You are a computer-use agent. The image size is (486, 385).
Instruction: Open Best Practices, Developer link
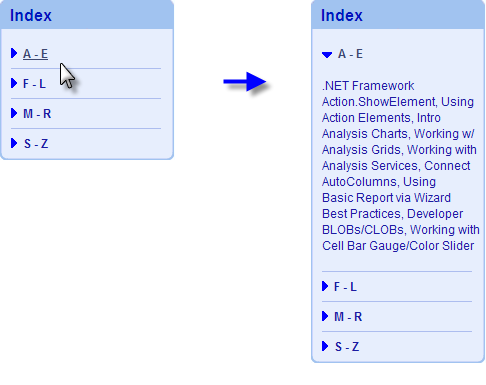[x=392, y=214]
